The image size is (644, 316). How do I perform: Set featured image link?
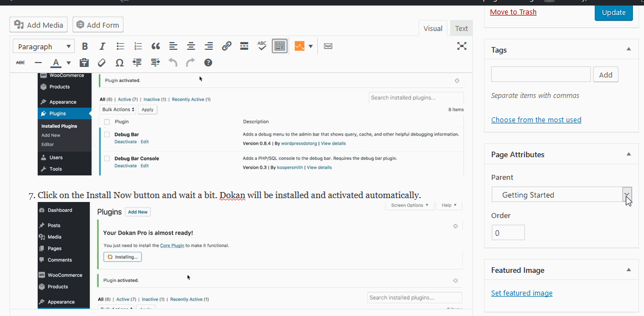point(522,293)
